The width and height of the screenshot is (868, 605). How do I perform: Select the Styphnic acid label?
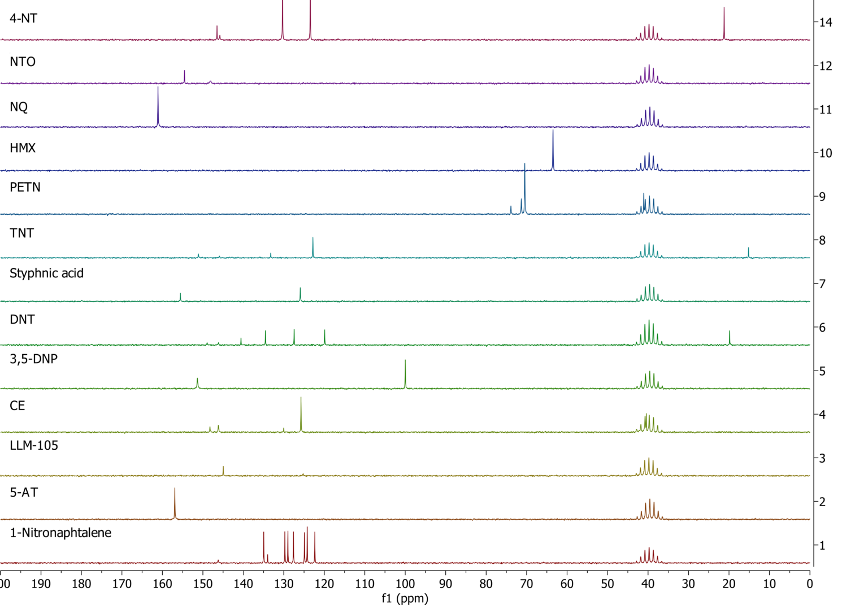tap(46, 273)
